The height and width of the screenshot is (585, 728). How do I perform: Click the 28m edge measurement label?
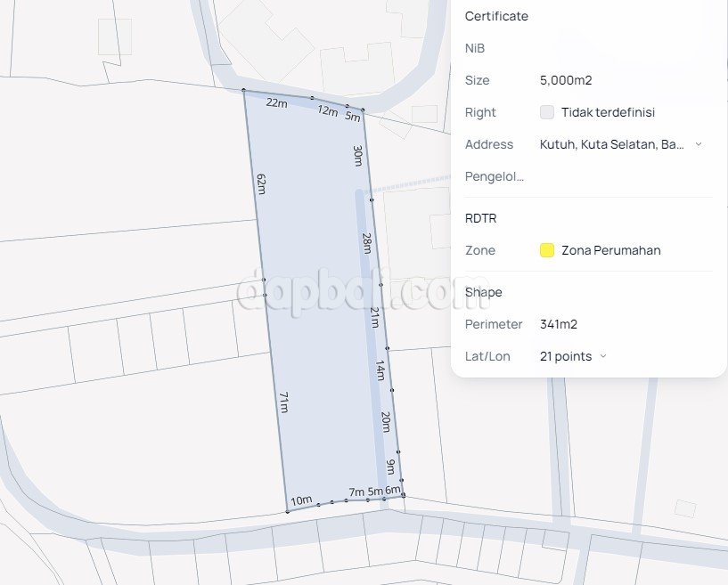click(366, 243)
